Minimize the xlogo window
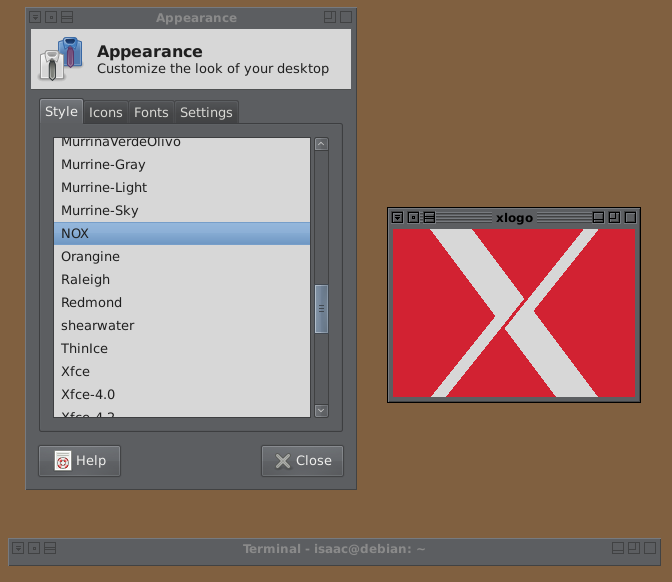The width and height of the screenshot is (672, 582). pyautogui.click(x=598, y=218)
